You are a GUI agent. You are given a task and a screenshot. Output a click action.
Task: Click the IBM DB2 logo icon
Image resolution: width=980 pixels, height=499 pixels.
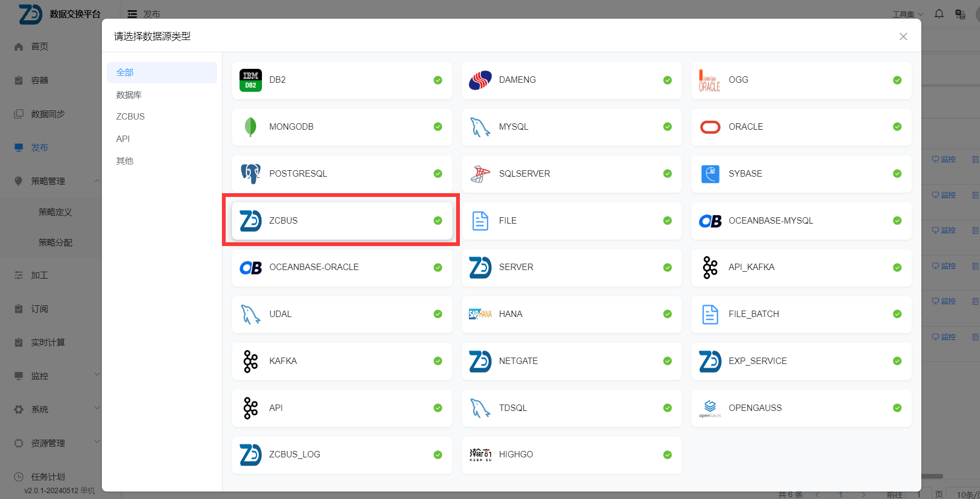coord(250,80)
